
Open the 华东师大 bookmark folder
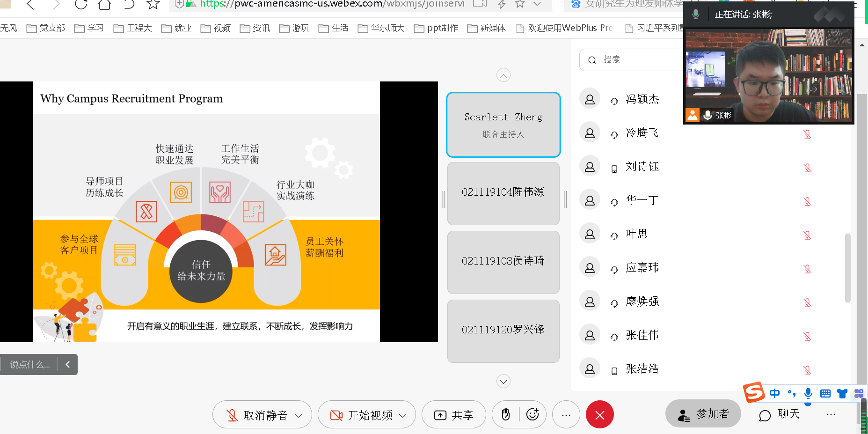coord(381,28)
